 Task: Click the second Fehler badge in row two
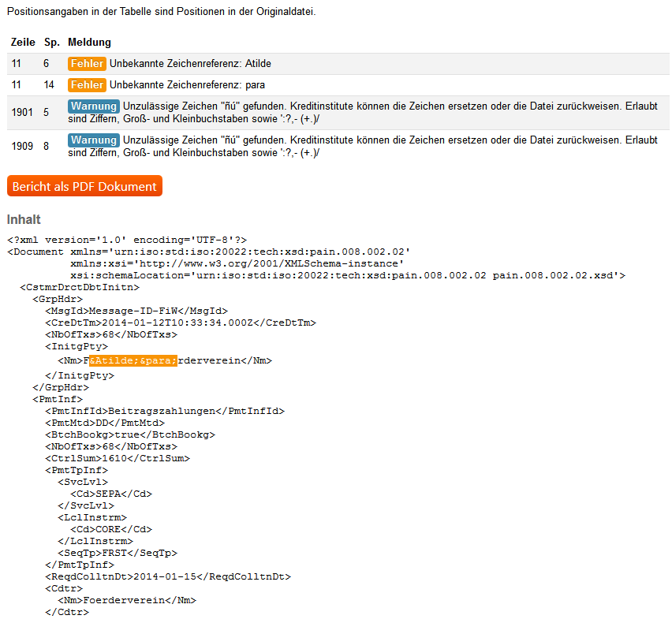pos(87,84)
